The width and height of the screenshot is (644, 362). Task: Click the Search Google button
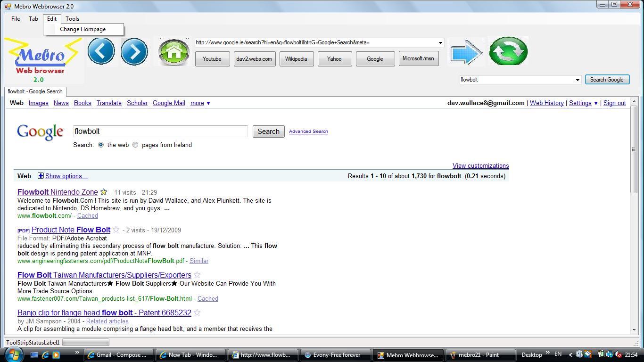coord(607,80)
